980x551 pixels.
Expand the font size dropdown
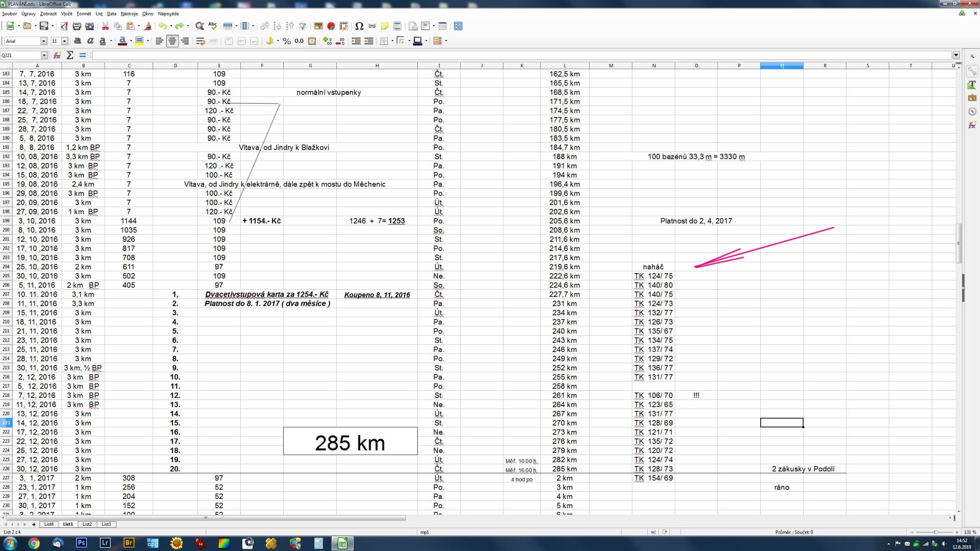coord(64,41)
